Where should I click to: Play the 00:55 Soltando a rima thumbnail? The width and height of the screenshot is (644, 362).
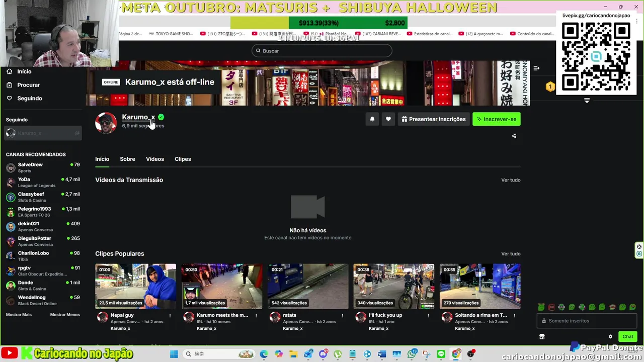[480, 286]
